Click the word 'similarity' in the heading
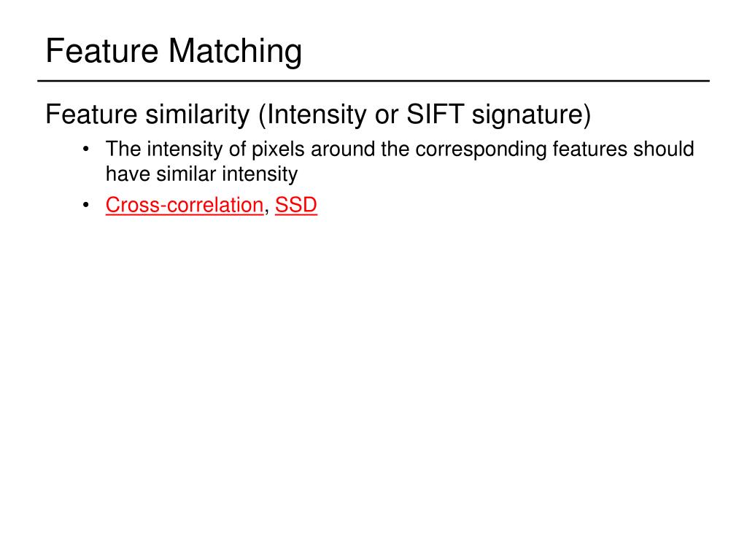The width and height of the screenshot is (747, 560). click(198, 114)
